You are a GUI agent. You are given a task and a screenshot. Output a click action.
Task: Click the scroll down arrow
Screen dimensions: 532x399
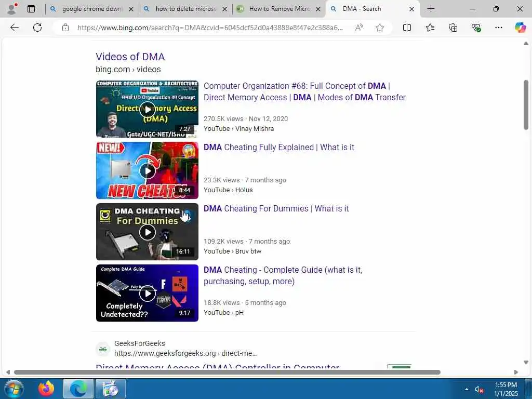(x=526, y=362)
